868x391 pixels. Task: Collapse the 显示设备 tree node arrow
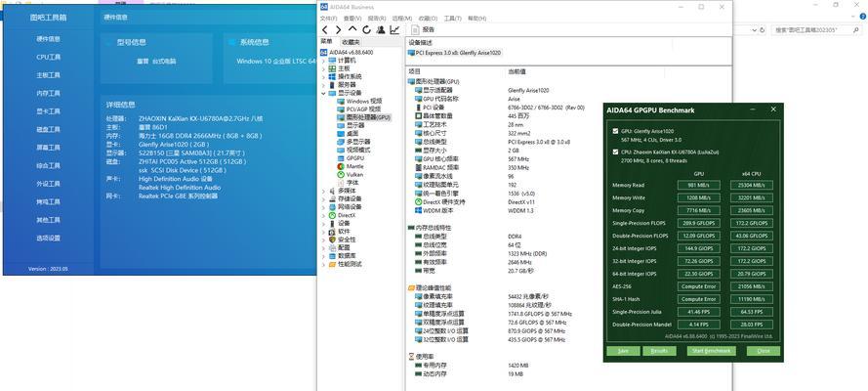coord(324,93)
